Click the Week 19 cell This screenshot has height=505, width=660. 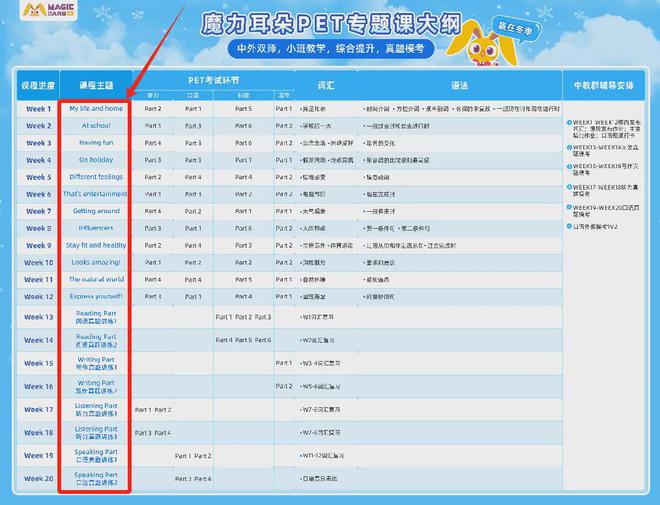38,455
